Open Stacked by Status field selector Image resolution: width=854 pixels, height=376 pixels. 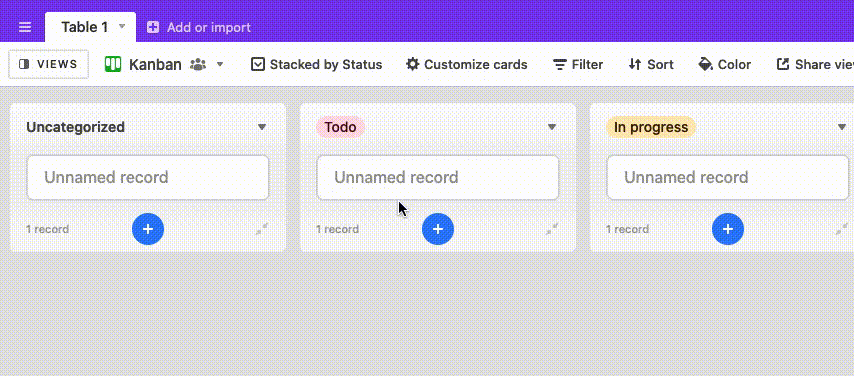pos(316,65)
